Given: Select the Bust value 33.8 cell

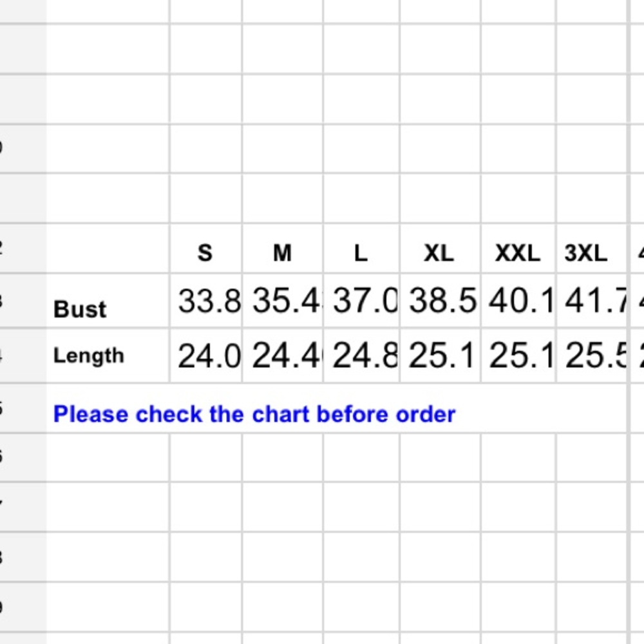Looking at the screenshot, I should point(205,301).
